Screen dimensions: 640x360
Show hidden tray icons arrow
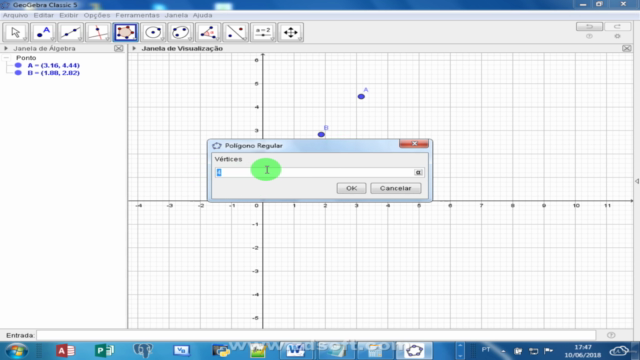pyautogui.click(x=503, y=351)
